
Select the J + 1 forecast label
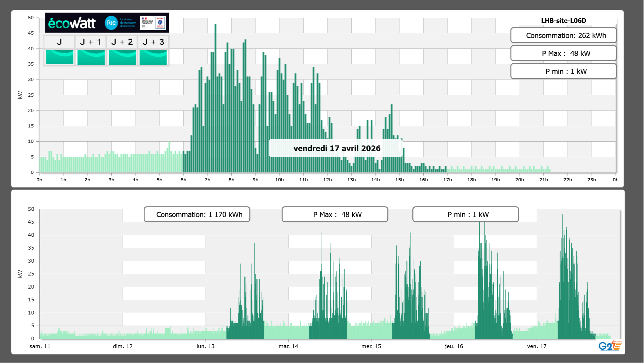click(x=91, y=42)
